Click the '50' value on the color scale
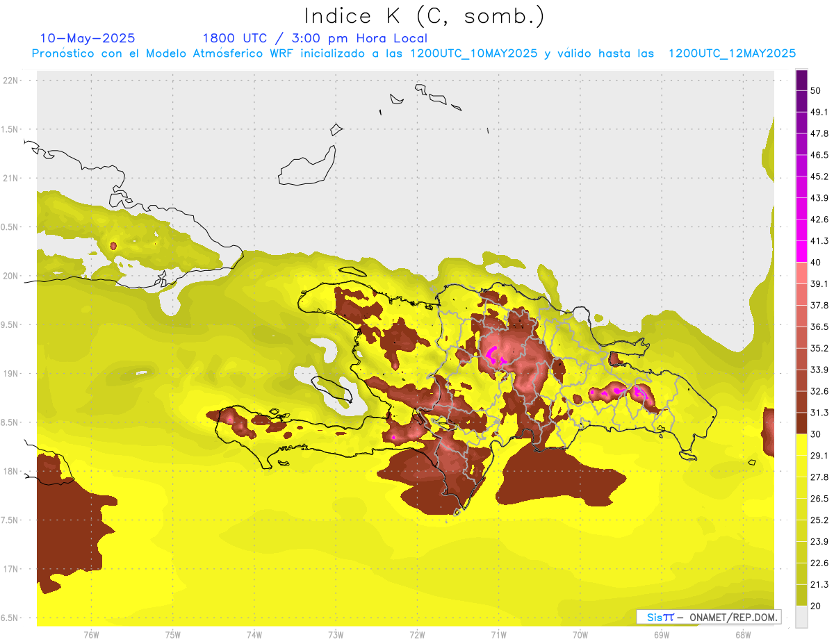Image resolution: width=834 pixels, height=644 pixels. 817,91
